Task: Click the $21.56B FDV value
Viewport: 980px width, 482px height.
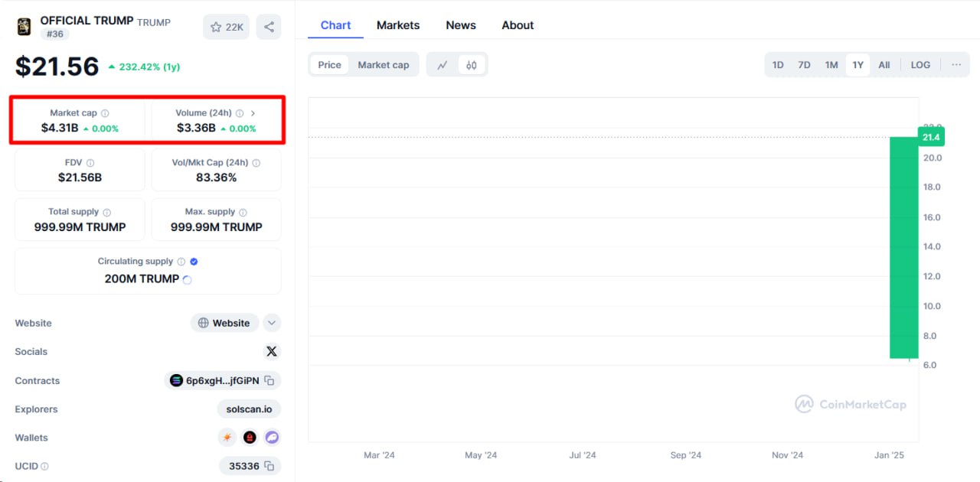Action: pos(80,177)
